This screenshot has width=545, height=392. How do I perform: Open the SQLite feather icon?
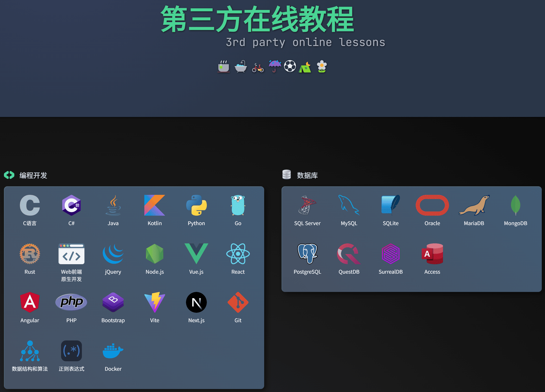pos(390,205)
